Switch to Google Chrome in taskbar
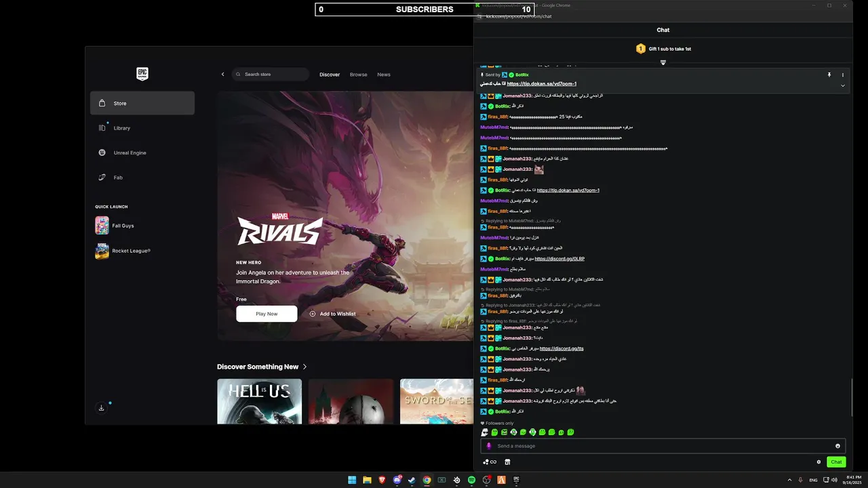 (x=427, y=480)
